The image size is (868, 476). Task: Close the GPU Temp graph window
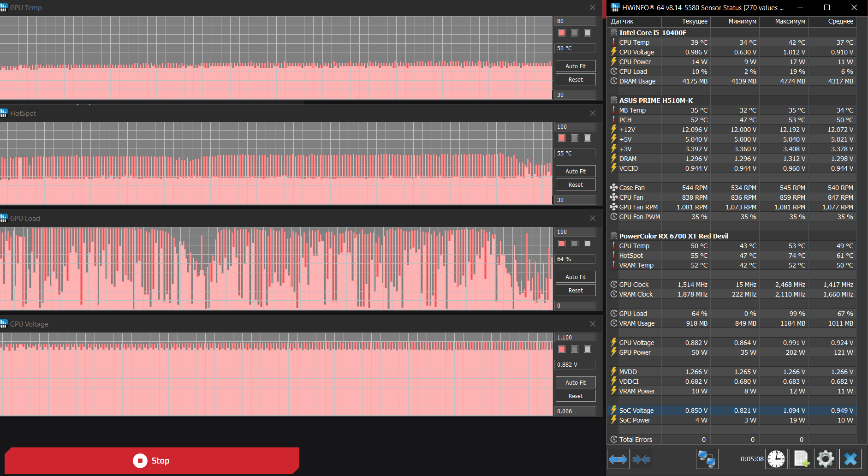(593, 7)
